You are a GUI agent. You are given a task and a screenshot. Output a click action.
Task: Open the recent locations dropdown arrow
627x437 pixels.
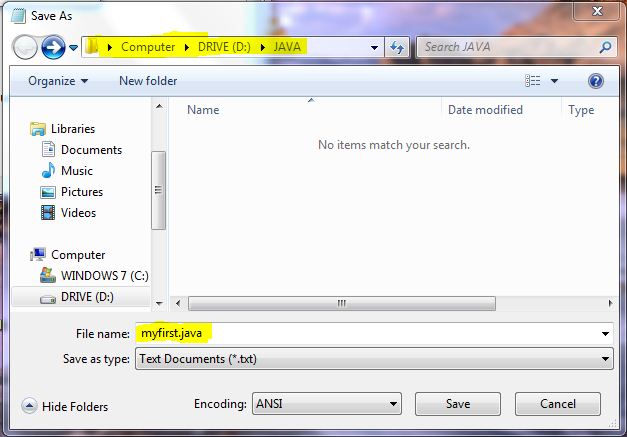(x=73, y=48)
